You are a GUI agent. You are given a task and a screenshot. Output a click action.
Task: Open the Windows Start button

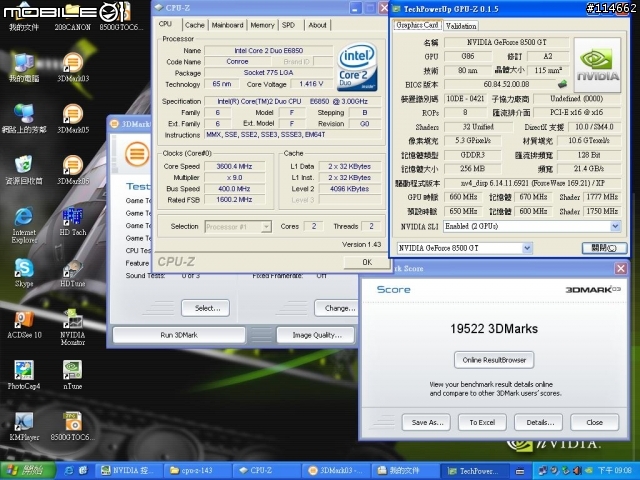28,471
